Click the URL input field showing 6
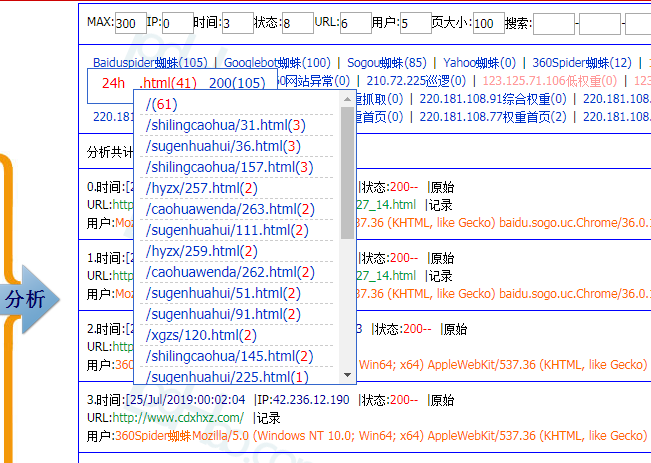Screen dimensions: 651x463 pos(356,23)
